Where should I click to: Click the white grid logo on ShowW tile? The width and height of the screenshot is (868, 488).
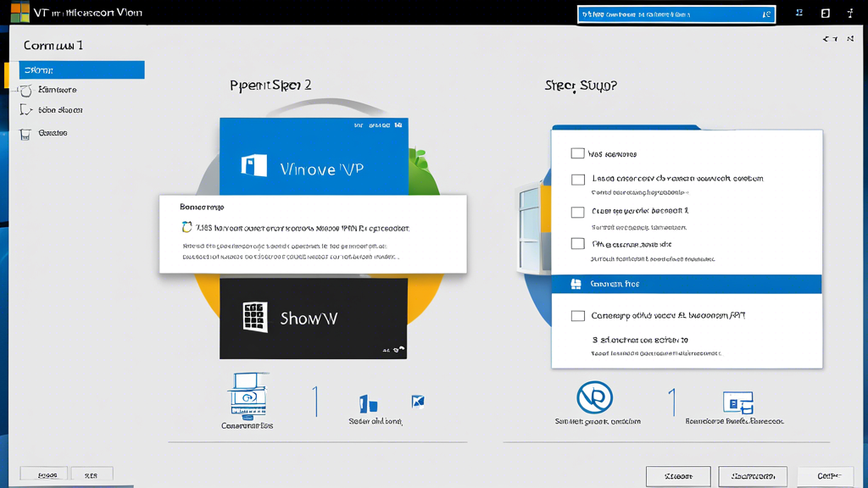255,317
